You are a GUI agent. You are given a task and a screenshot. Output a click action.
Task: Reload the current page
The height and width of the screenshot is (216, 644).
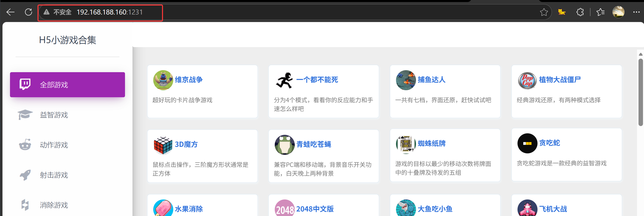[28, 12]
